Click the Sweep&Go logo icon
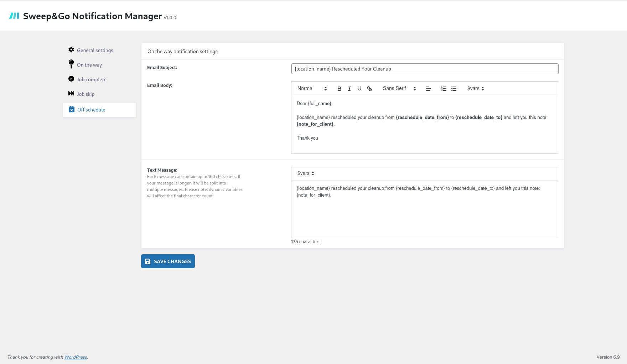627x364 pixels. pyautogui.click(x=14, y=16)
